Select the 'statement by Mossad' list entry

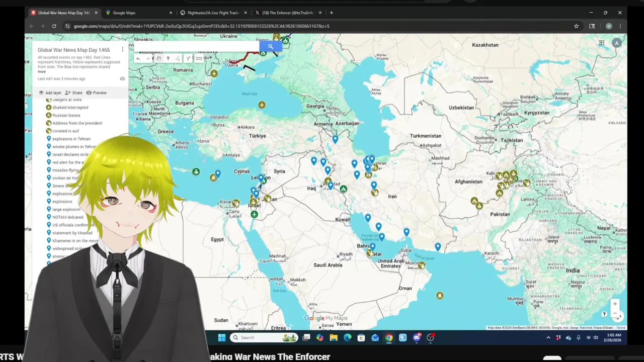(72, 233)
